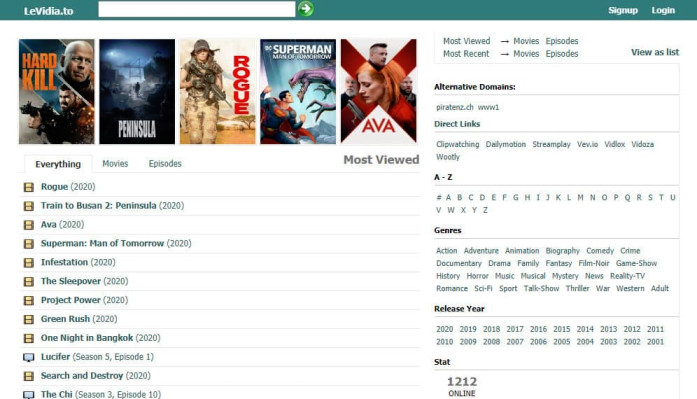Viewport: 697px width, 399px height.
Task: Open the Signup link
Action: click(623, 10)
